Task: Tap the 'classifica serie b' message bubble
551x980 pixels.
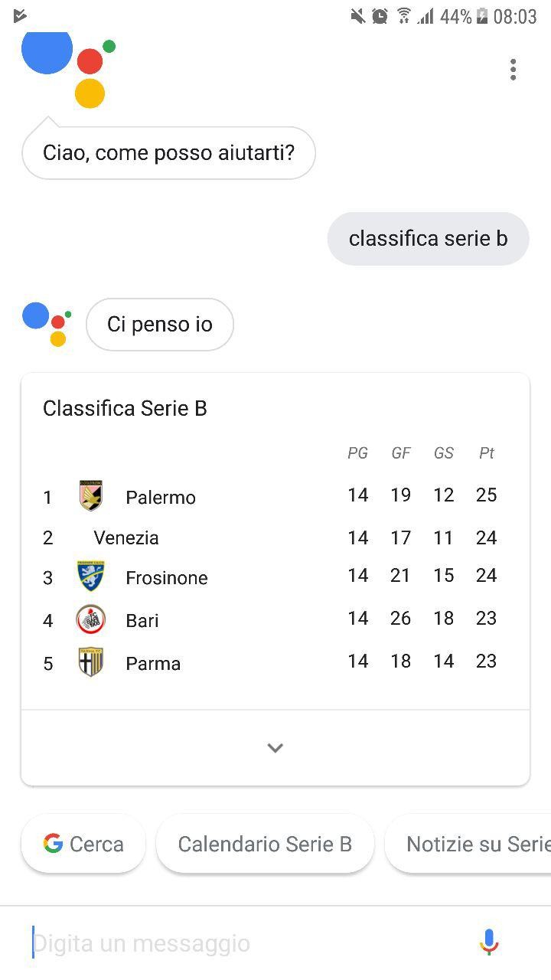Action: click(x=428, y=239)
